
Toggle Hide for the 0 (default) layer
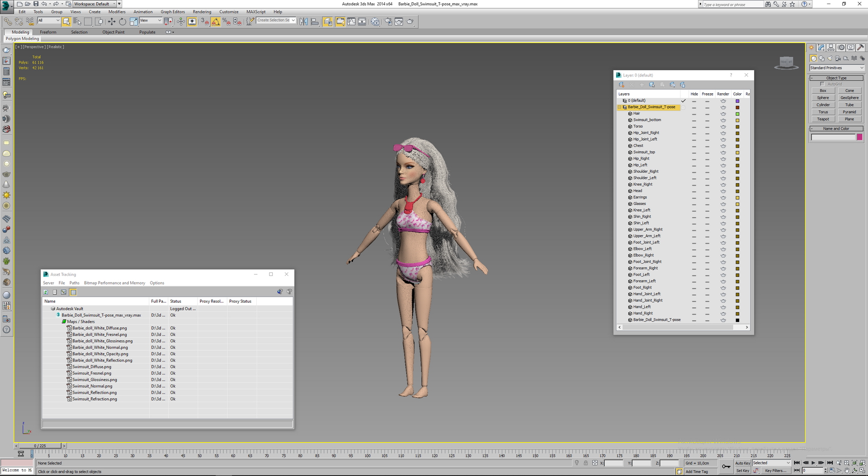(694, 101)
